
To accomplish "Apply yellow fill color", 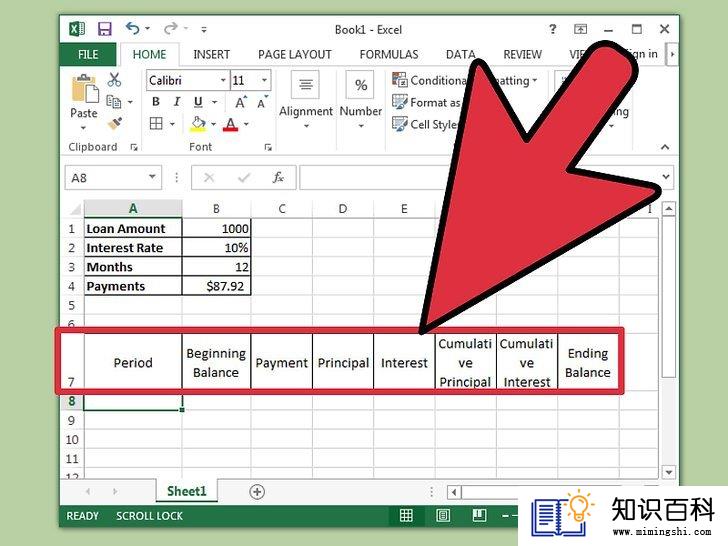I will pos(198,124).
